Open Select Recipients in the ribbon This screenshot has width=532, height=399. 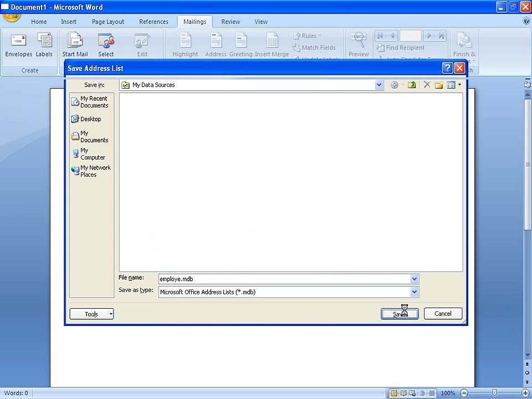[106, 45]
